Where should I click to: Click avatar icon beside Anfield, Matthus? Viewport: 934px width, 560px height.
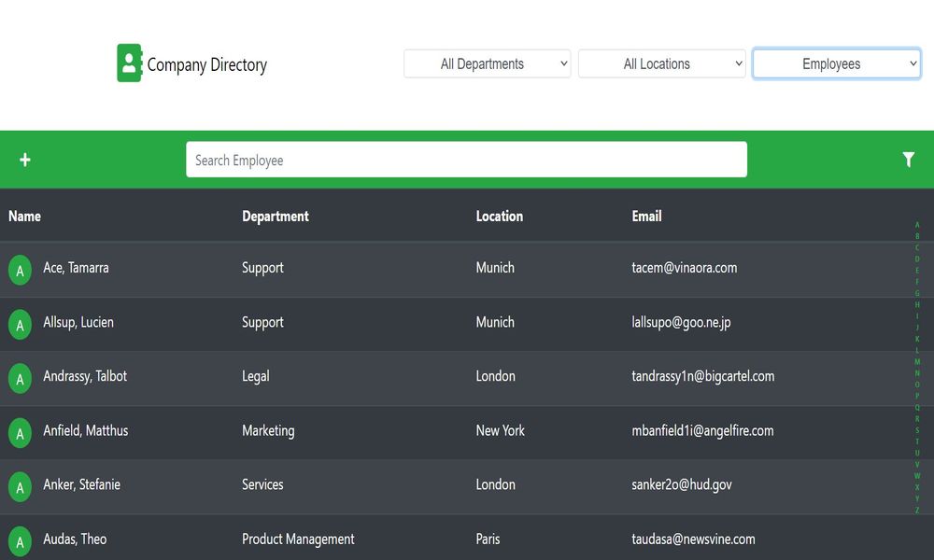[x=20, y=433]
